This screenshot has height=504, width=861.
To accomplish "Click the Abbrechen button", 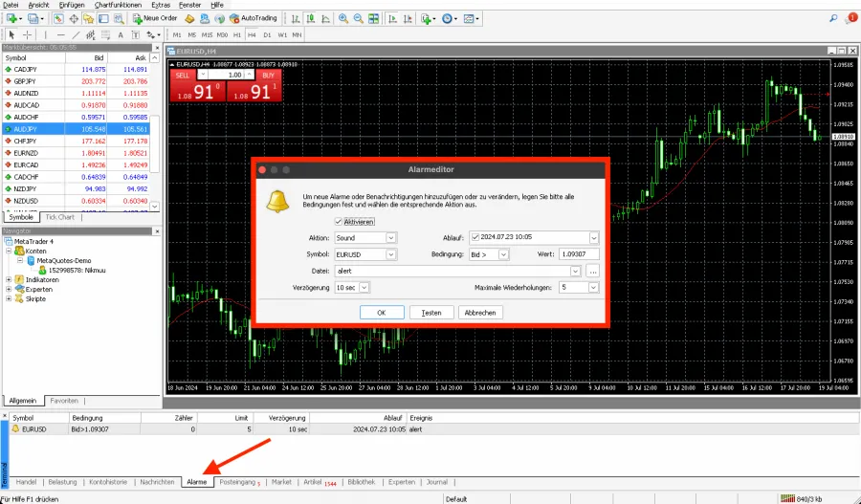I will pos(480,313).
